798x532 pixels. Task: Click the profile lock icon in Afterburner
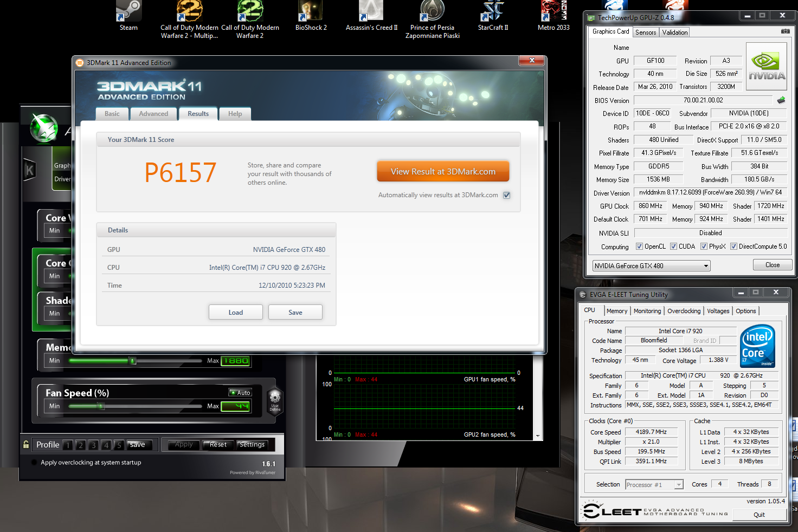(x=25, y=444)
